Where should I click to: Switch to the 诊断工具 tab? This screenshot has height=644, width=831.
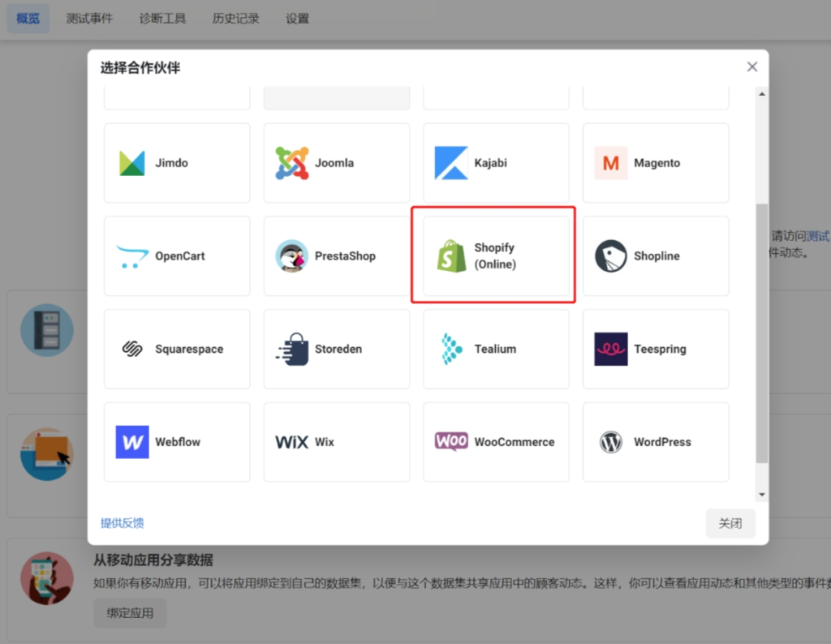tap(162, 19)
